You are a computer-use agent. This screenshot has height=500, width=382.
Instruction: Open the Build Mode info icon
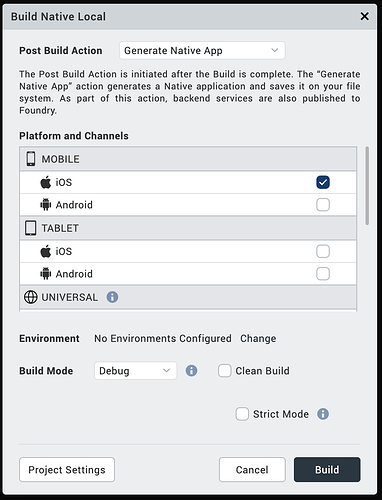pos(191,371)
